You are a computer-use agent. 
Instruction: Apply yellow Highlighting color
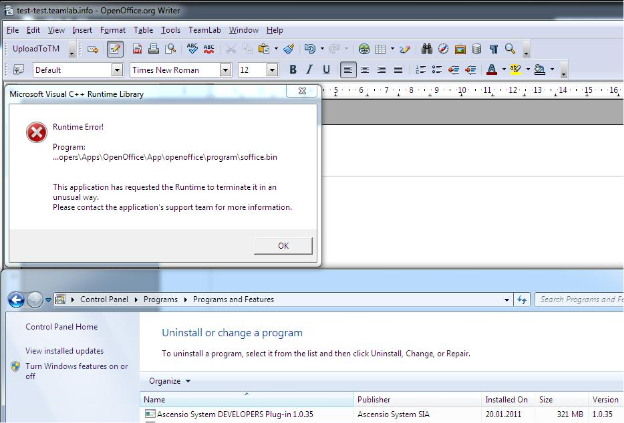(x=516, y=70)
